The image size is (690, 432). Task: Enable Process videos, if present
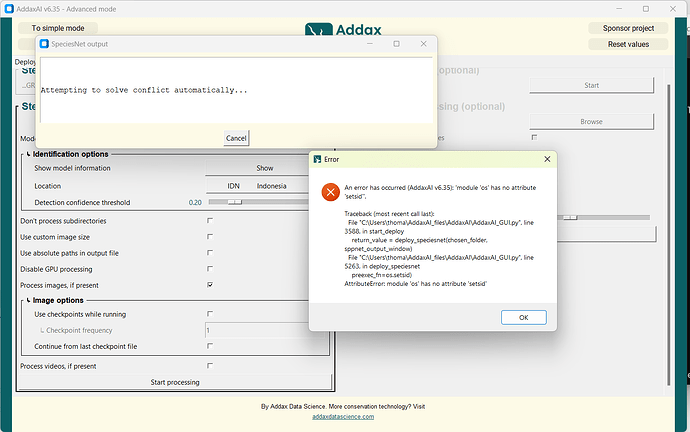tap(210, 366)
